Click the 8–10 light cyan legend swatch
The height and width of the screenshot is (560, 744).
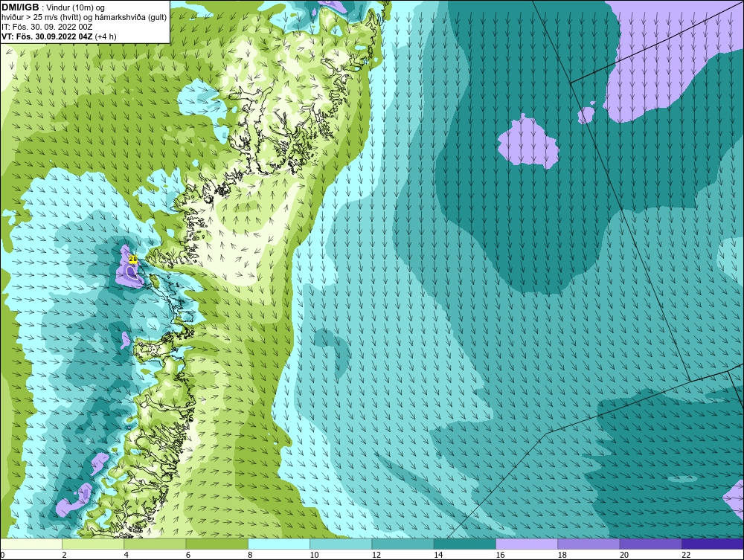[279, 544]
